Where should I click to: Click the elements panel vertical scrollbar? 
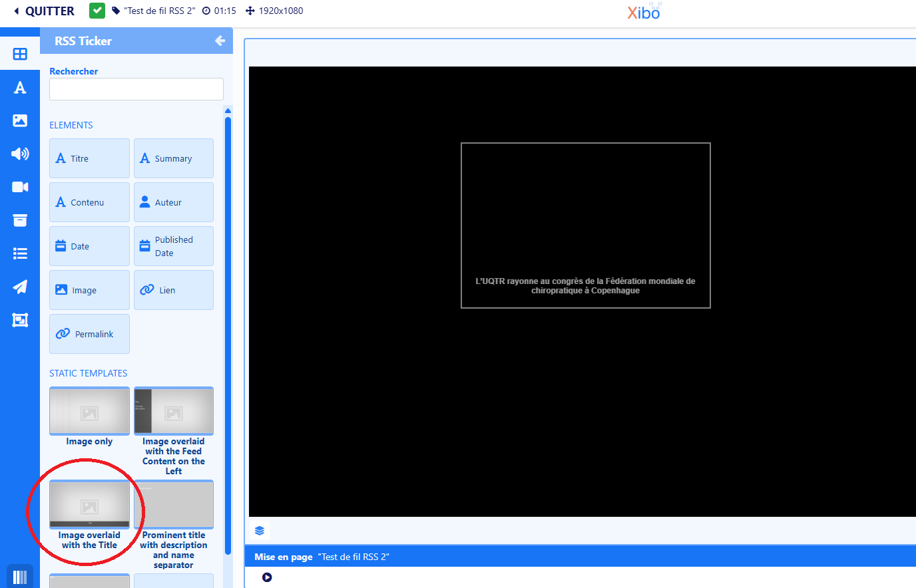(x=228, y=336)
